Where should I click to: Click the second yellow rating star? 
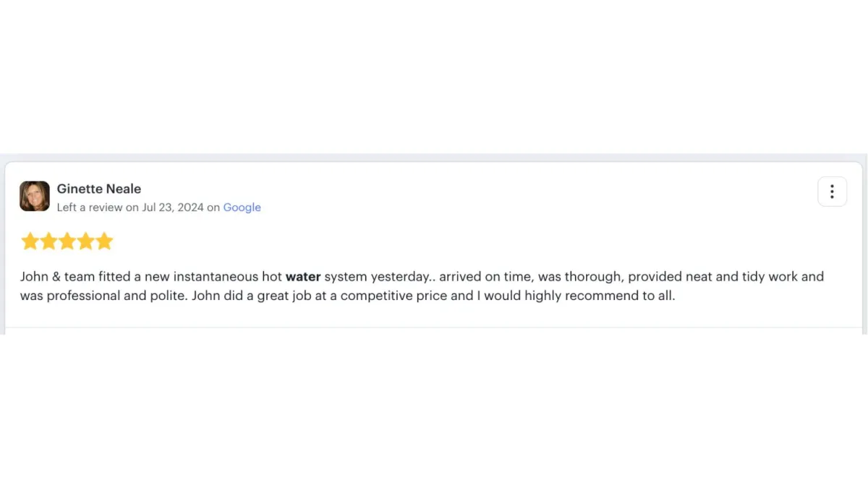tap(48, 241)
